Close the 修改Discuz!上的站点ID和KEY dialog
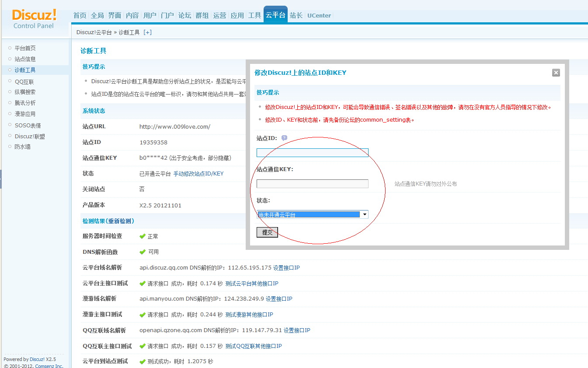 (556, 73)
